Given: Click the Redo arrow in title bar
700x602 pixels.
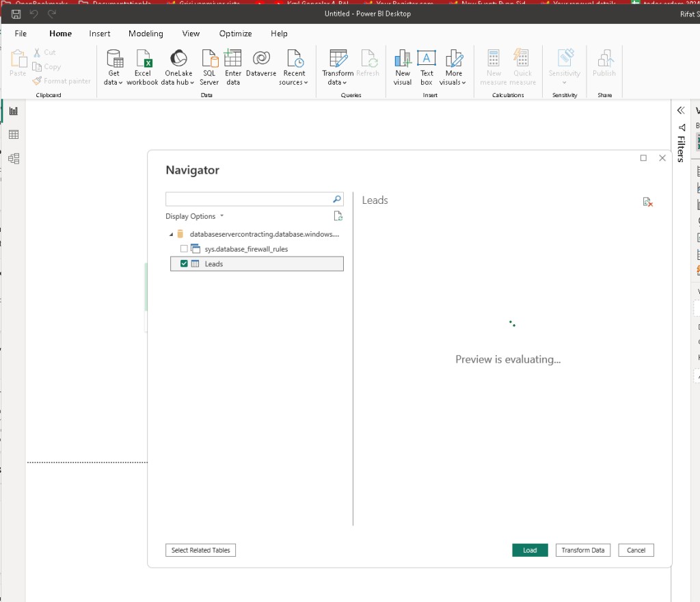Looking at the screenshot, I should point(52,14).
